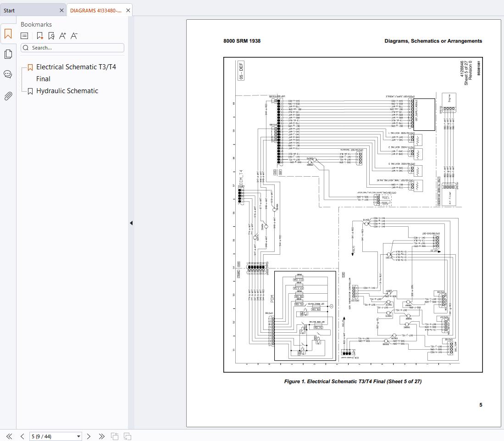Viewport: 504px width, 441px height.
Task: Open the Bookmarks panel icon in sidebar
Action: (x=8, y=34)
